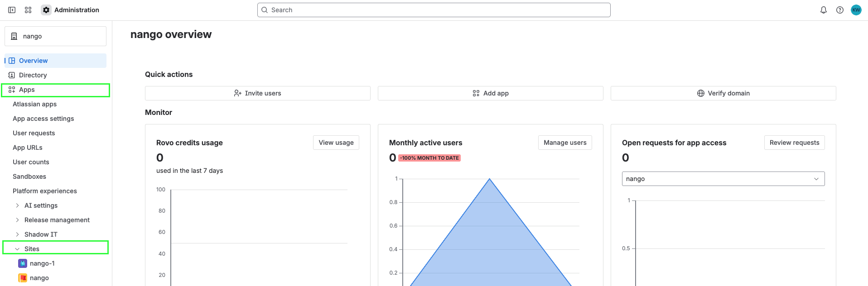The image size is (868, 286).
Task: Expand AI settings chevron
Action: pyautogui.click(x=17, y=205)
